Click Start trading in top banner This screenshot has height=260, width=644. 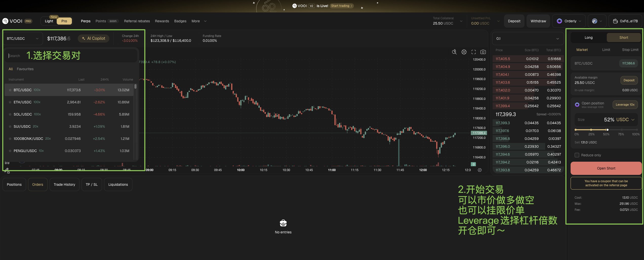tap(341, 6)
